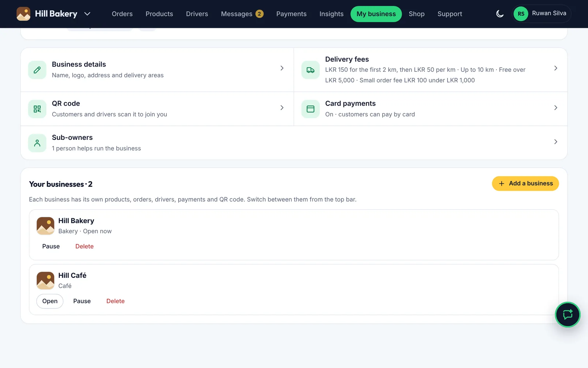Click the RS avatar circle
This screenshot has width=588, height=368.
coord(521,14)
